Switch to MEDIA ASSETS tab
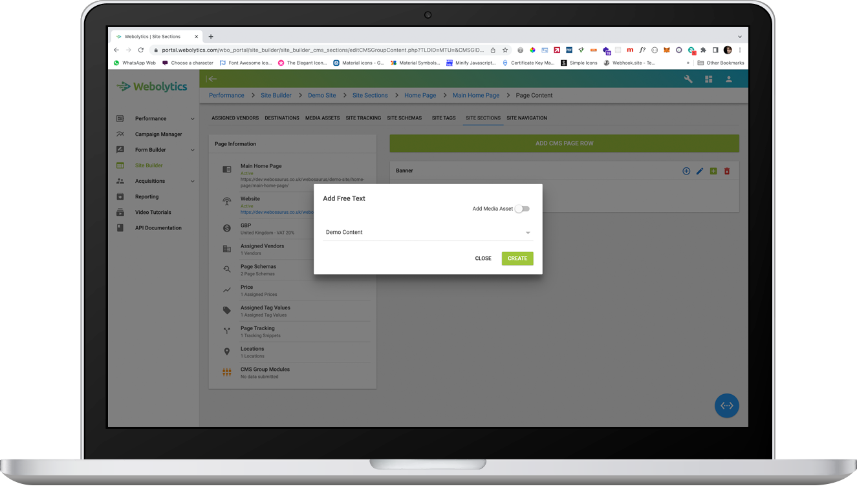This screenshot has width=857, height=504. coord(322,118)
